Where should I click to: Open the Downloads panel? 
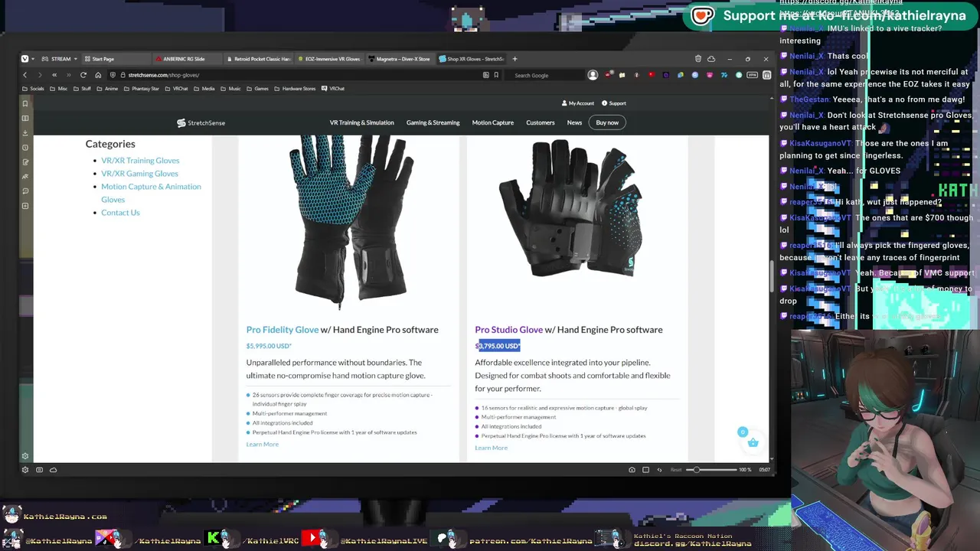[25, 132]
